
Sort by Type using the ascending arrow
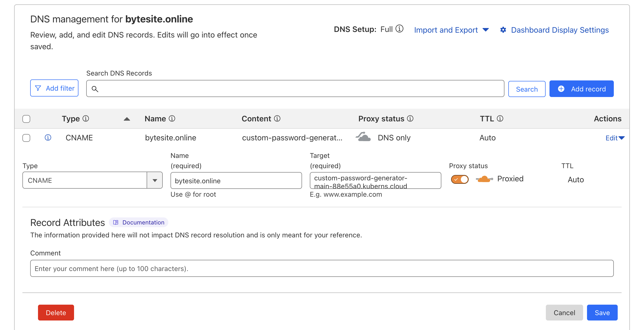[x=127, y=119]
